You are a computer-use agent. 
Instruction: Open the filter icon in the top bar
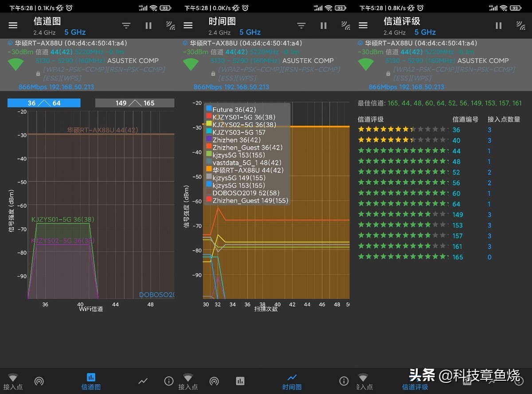(126, 25)
